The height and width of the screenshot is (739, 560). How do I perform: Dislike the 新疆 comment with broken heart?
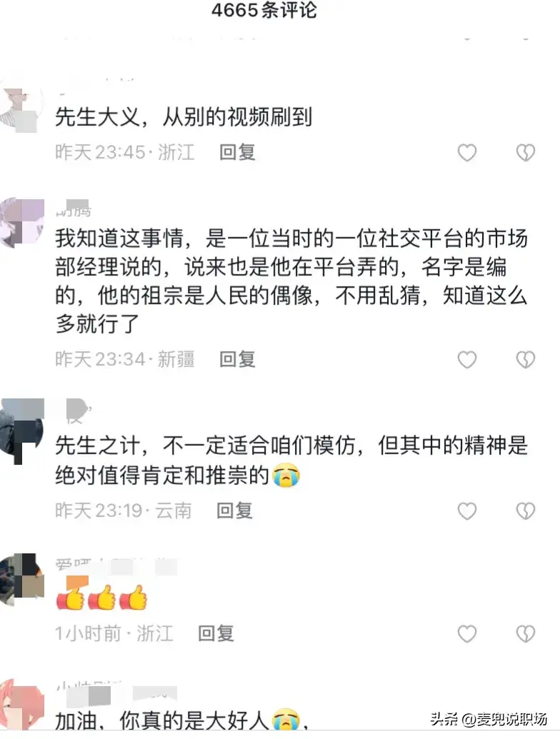click(x=526, y=360)
